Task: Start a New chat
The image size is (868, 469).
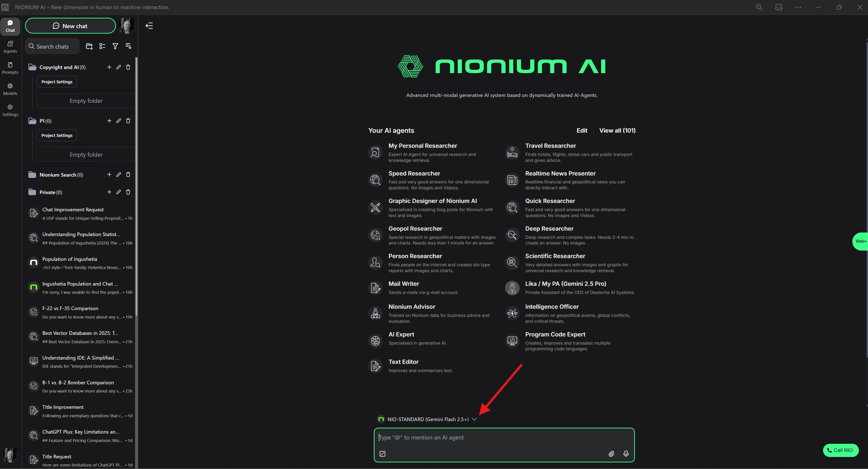Action: click(x=70, y=26)
